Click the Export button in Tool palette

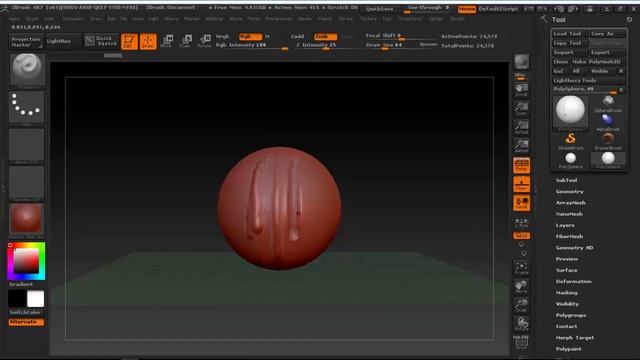[x=608, y=52]
